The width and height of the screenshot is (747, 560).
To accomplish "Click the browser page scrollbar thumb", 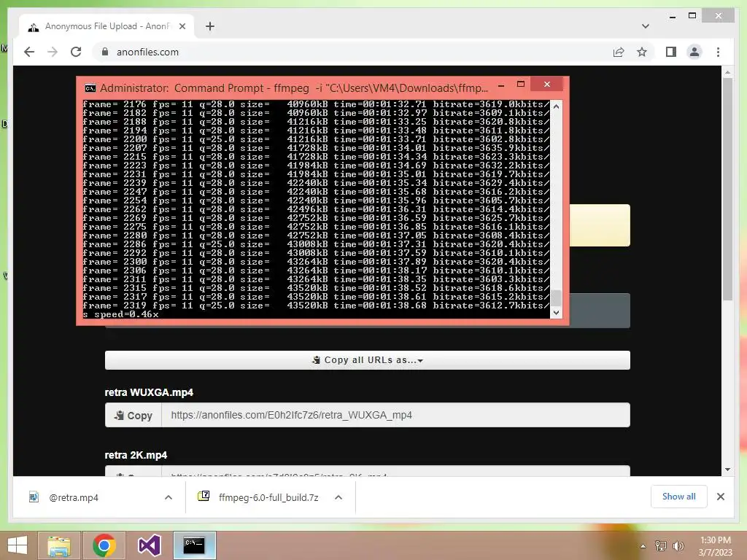I will pyautogui.click(x=727, y=189).
